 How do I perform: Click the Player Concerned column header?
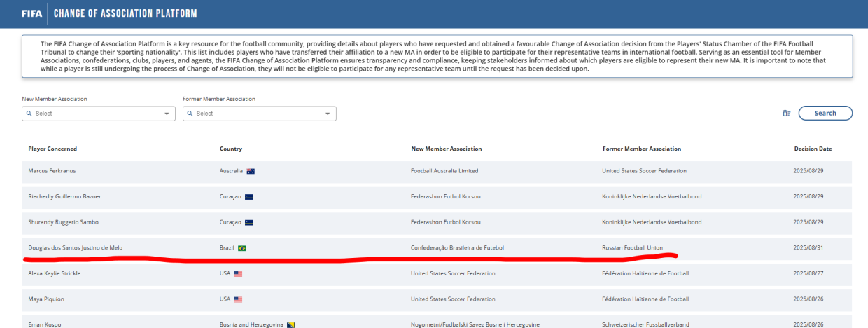tap(52, 149)
